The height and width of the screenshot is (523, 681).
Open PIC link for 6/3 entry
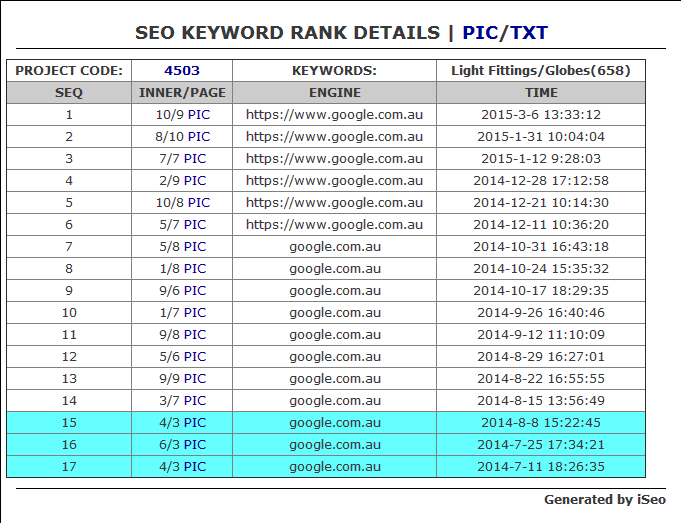click(x=195, y=445)
